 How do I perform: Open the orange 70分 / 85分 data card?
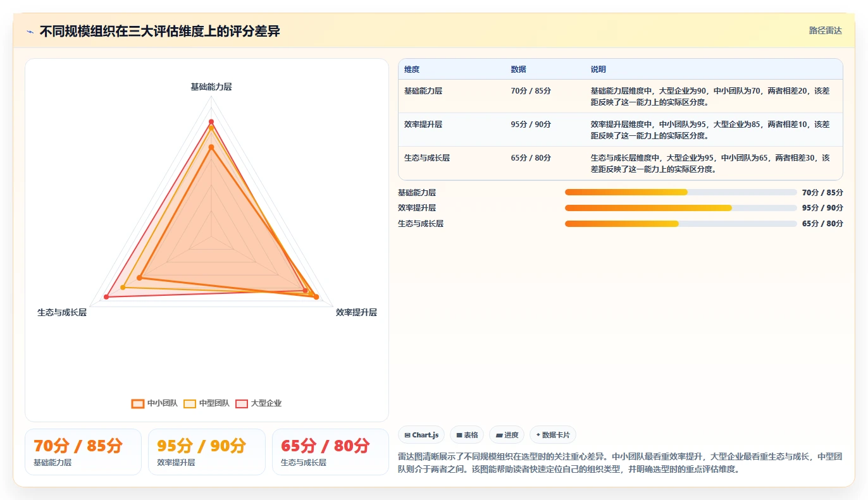(83, 452)
